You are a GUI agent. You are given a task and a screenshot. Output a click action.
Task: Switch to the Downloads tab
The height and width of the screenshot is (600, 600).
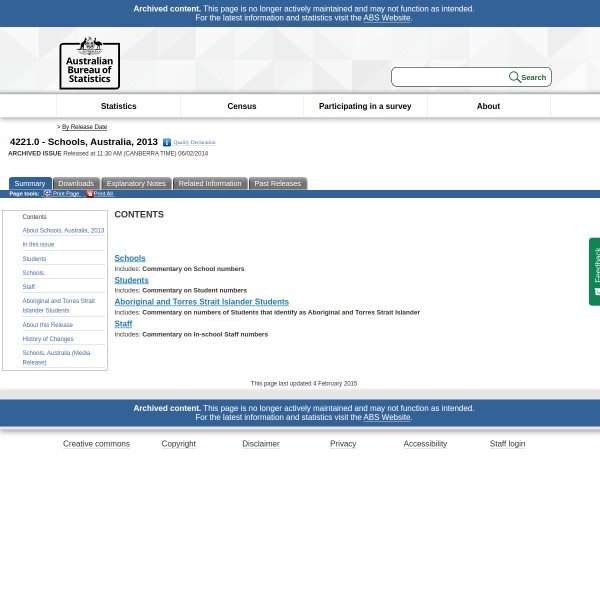click(76, 184)
